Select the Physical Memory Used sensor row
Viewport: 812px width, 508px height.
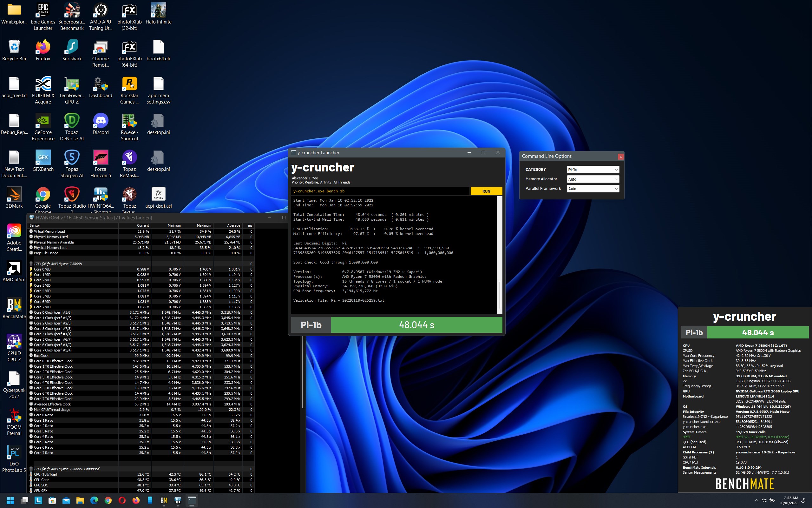(141, 237)
